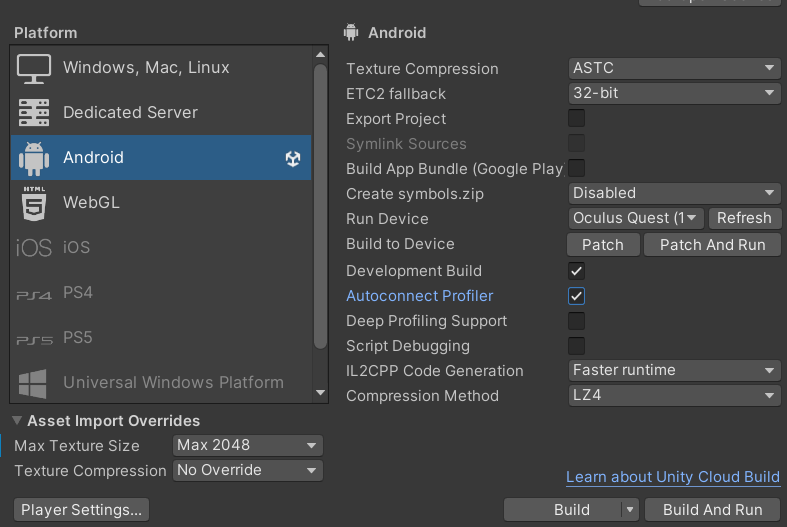Screen dimensions: 787x527
Task: Click the PS4 logo icon
Action: (34, 295)
